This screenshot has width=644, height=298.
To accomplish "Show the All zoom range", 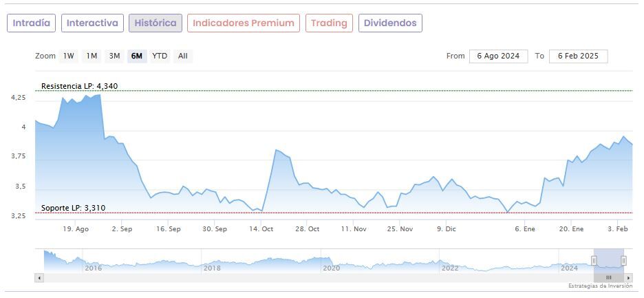I will (x=182, y=56).
